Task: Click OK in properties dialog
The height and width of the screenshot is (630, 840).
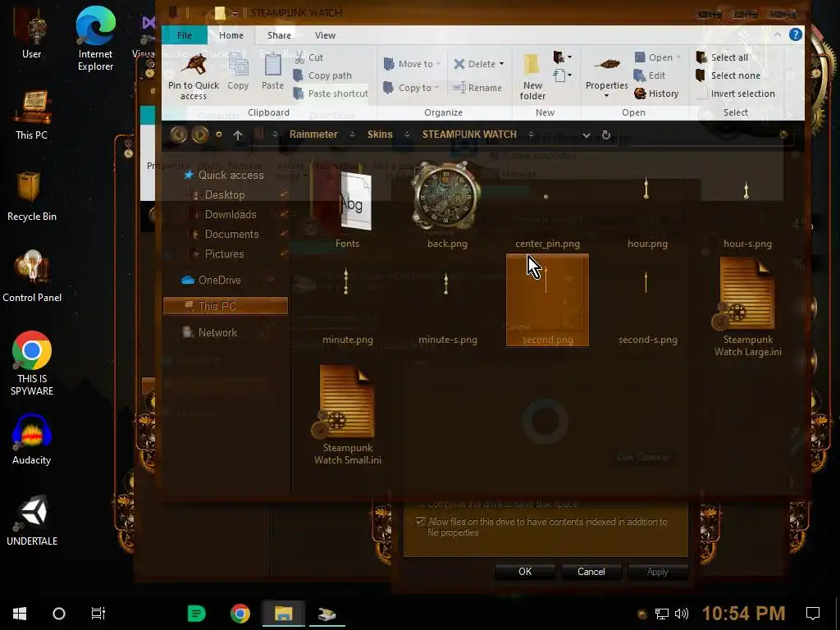Action: point(525,572)
